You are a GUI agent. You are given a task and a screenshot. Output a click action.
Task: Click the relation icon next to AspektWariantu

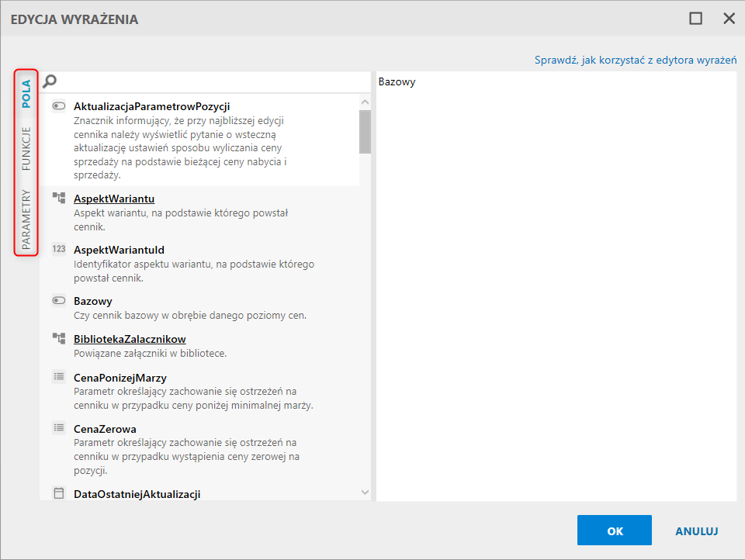pos(59,199)
